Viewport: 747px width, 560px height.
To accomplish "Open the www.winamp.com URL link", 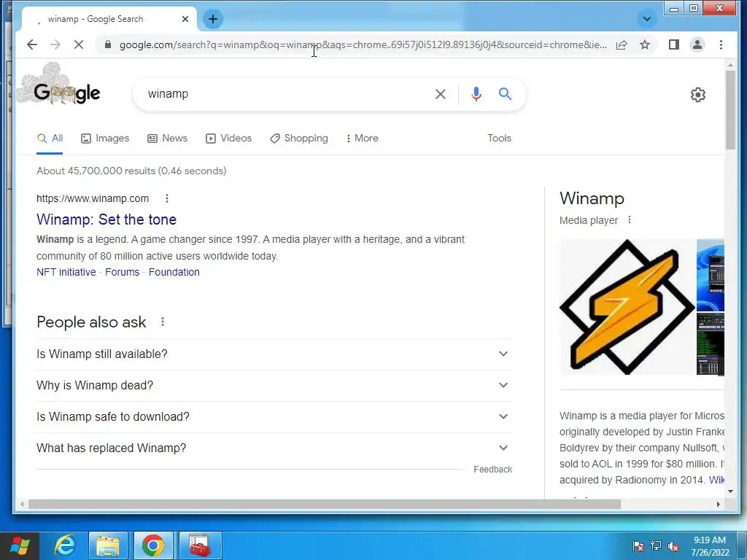I will [x=93, y=198].
